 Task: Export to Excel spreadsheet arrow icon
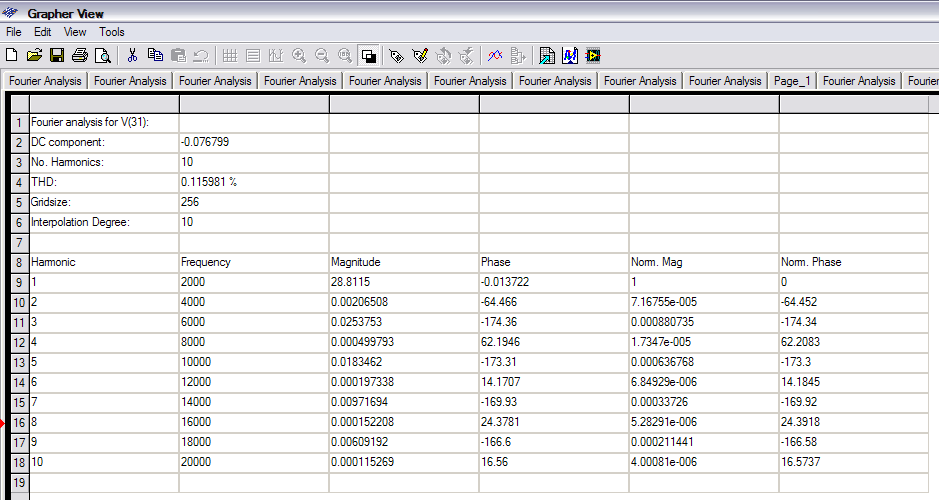click(x=547, y=56)
